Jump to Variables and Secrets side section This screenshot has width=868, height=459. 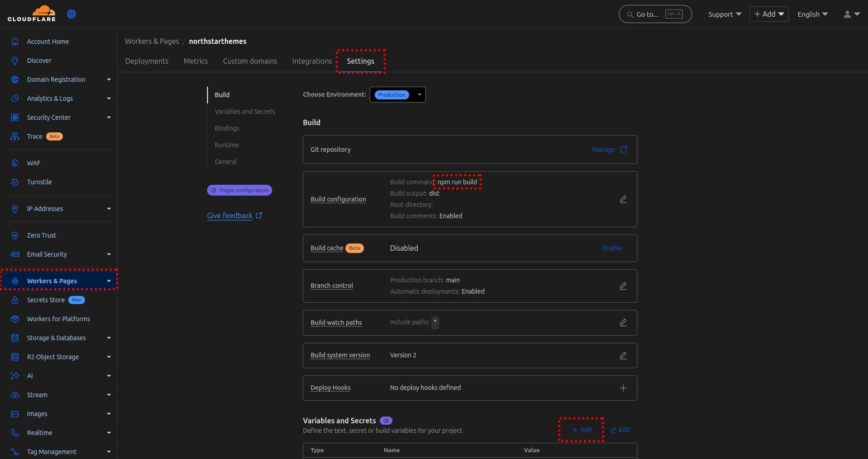(245, 112)
